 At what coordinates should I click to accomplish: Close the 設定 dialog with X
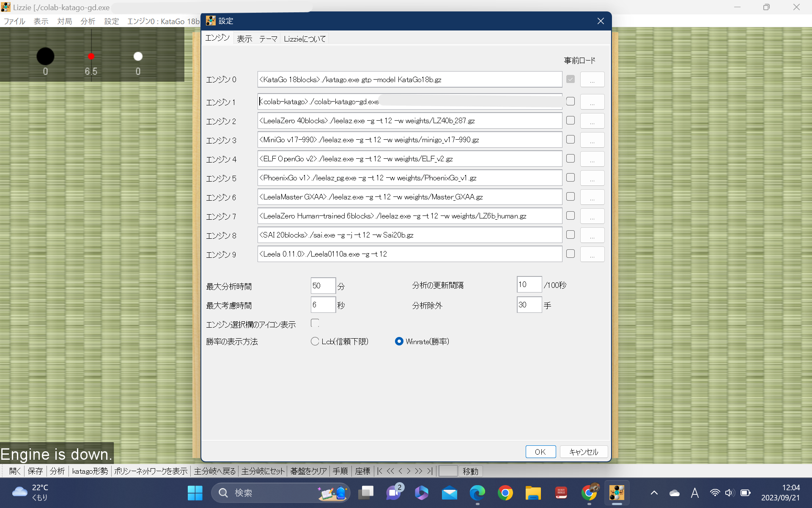(601, 21)
